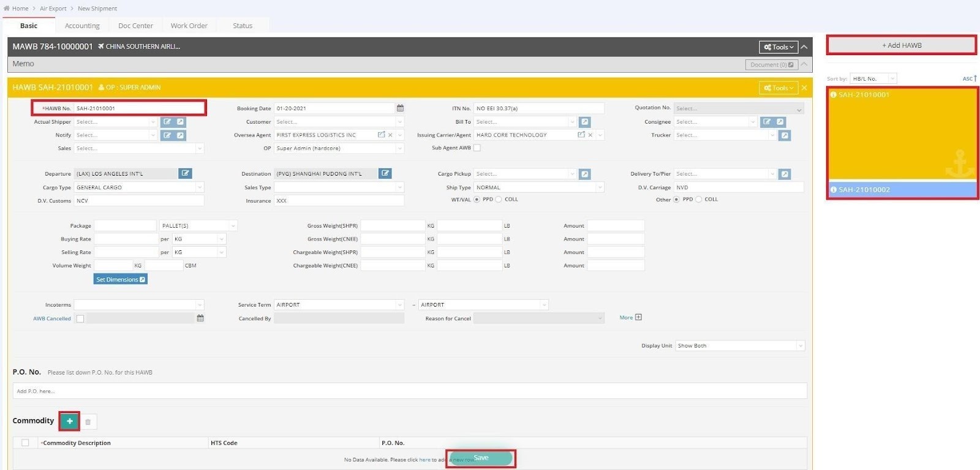Click the Set Dimensions button
Screen dimensions: 980x470
[120, 280]
